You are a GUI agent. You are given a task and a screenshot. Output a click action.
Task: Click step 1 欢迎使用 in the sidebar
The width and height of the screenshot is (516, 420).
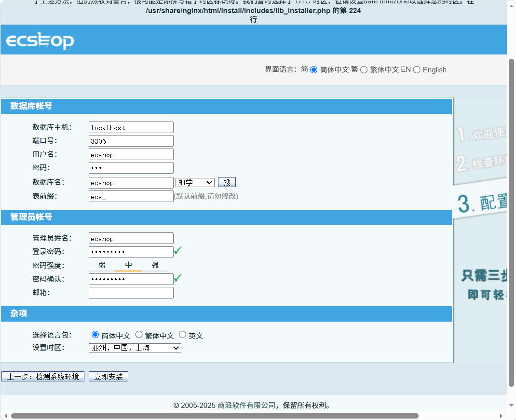tap(482, 133)
